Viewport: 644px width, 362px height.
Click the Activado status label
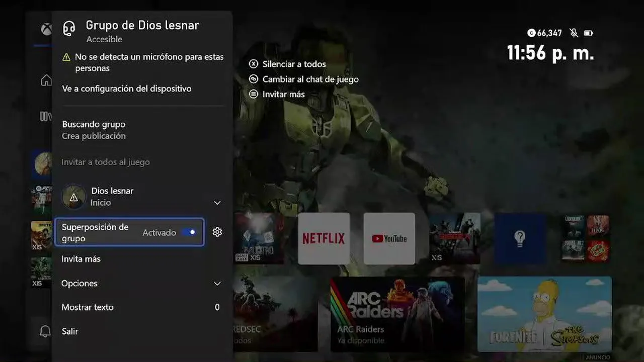(159, 233)
